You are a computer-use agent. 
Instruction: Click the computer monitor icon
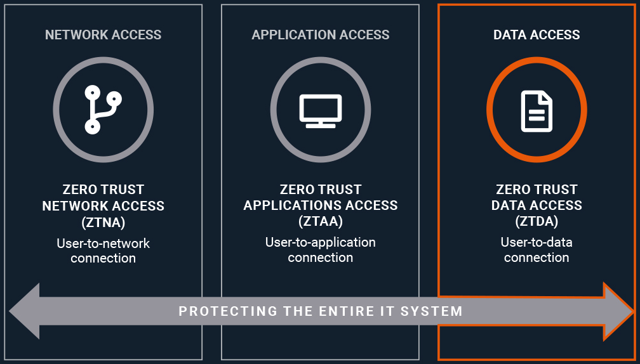coord(320,110)
